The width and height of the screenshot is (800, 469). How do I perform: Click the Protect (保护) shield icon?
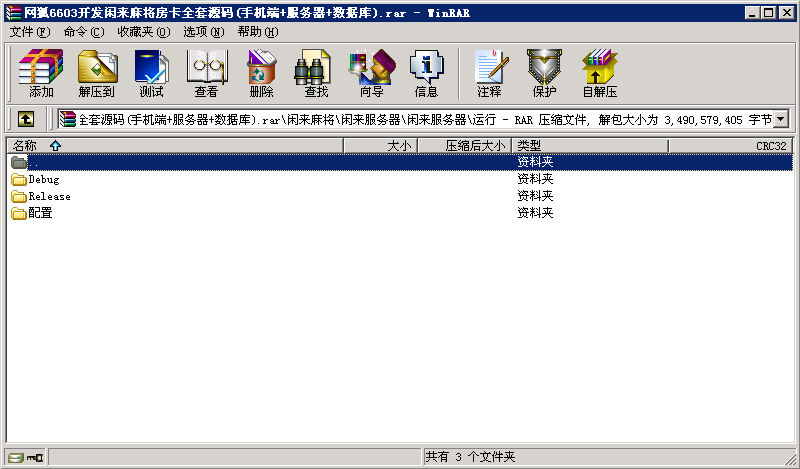[x=544, y=73]
